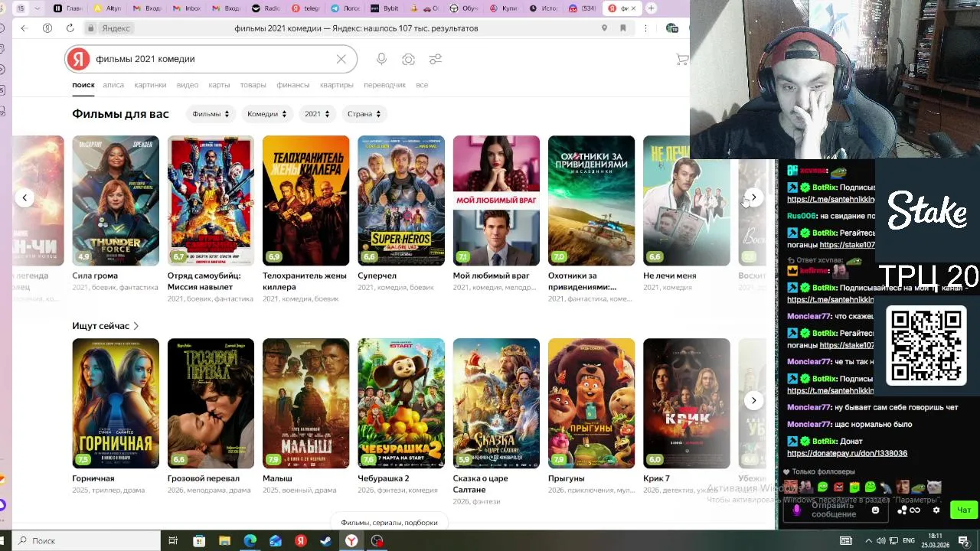Screen dimensions: 980x551
Task: Switch to the алиса search tab
Action: click(x=113, y=85)
